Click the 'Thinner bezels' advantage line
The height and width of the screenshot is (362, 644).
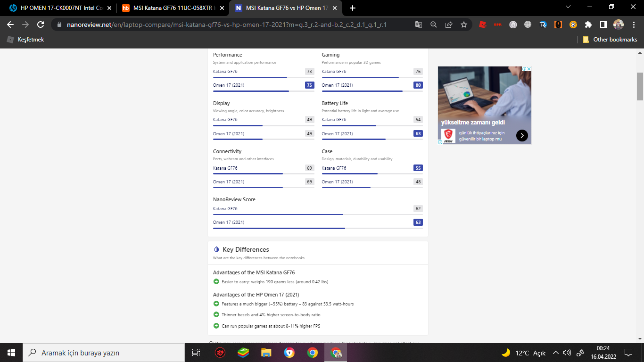tap(271, 315)
